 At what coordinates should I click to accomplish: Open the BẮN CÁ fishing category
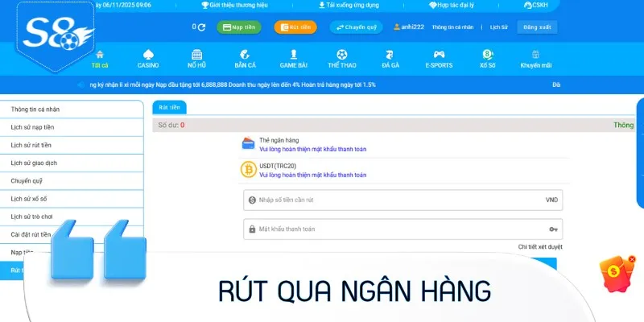(246, 60)
